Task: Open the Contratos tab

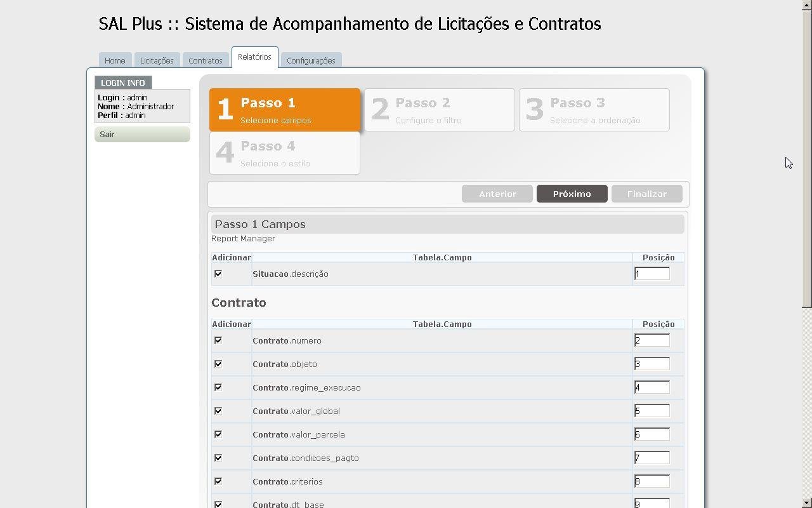Action: click(x=206, y=60)
